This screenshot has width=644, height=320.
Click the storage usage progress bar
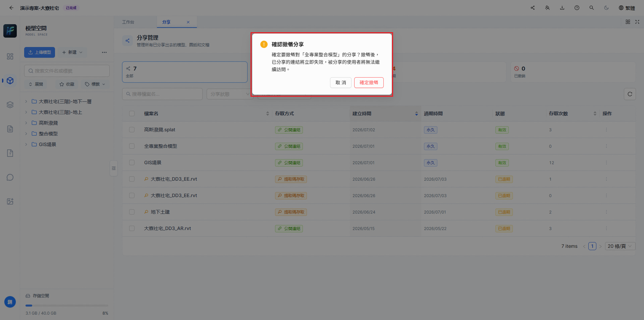67,306
